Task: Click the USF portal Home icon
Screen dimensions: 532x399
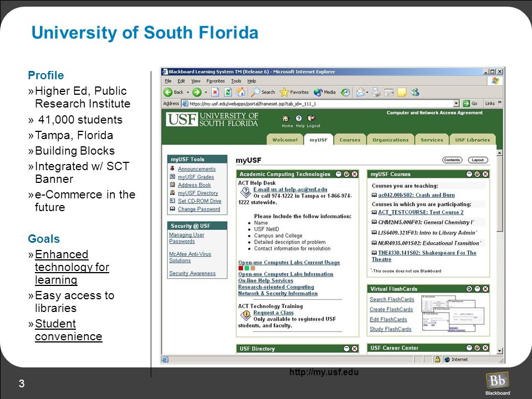Action: tap(286, 119)
